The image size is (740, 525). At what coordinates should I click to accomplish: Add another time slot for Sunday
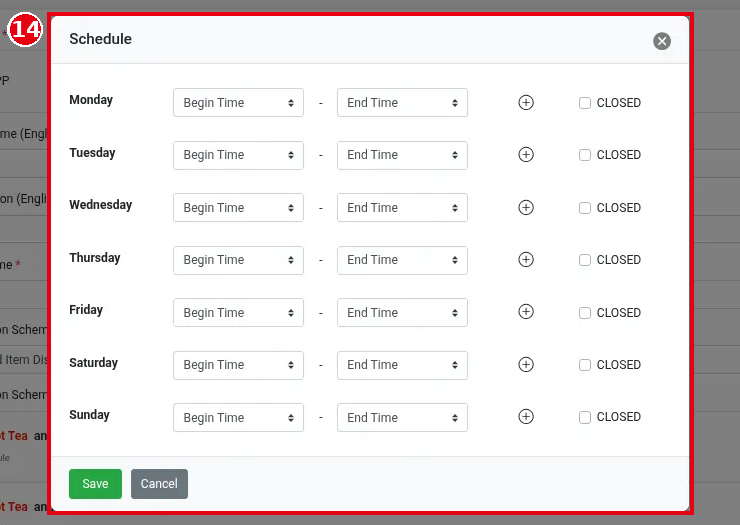(x=526, y=416)
